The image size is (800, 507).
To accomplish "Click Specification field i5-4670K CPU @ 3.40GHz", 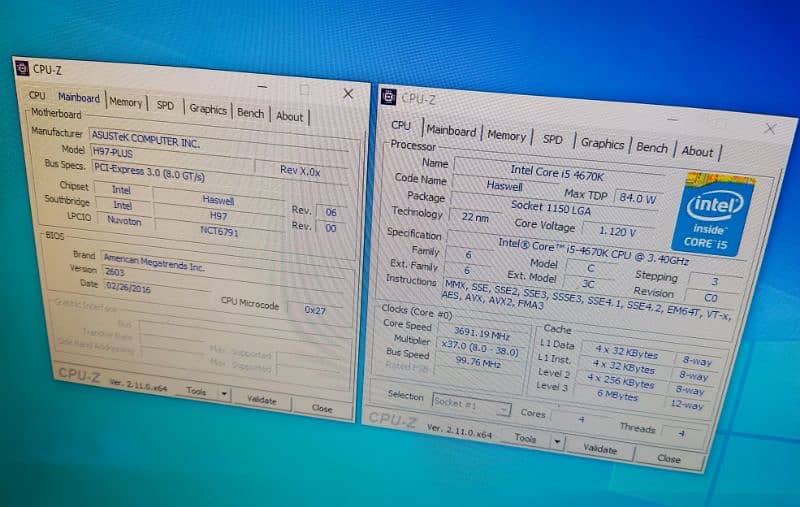I will [x=593, y=251].
